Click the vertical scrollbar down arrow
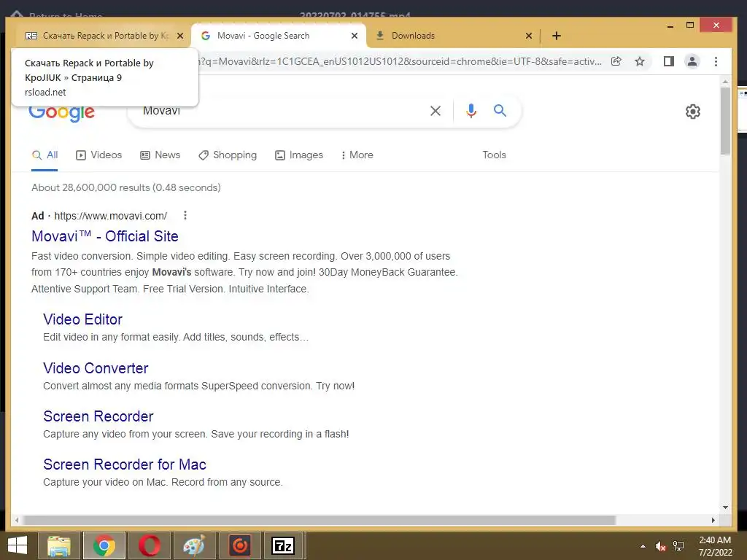The height and width of the screenshot is (560, 747). 725,507
